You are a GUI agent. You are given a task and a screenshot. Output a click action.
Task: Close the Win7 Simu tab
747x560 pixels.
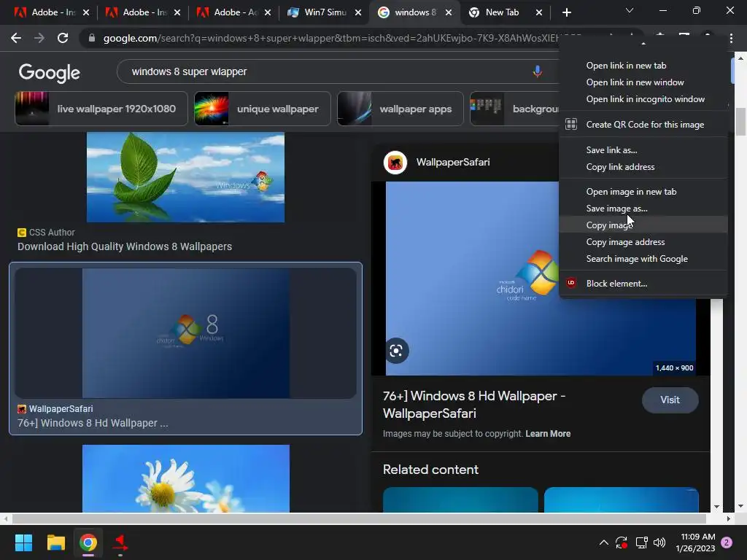click(358, 12)
